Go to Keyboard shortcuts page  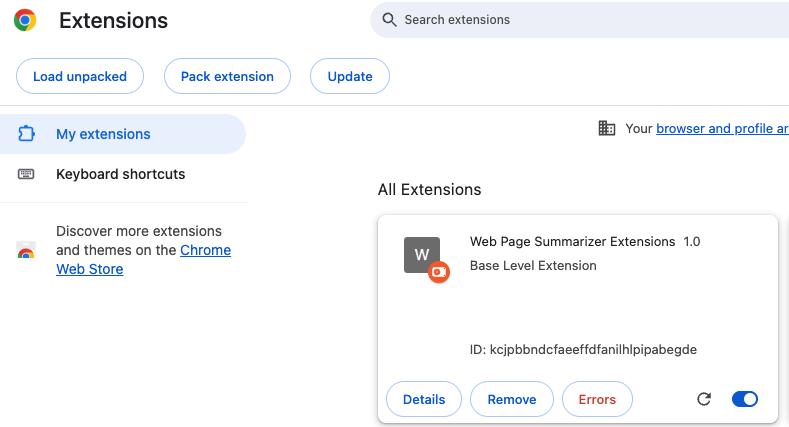[x=120, y=174]
